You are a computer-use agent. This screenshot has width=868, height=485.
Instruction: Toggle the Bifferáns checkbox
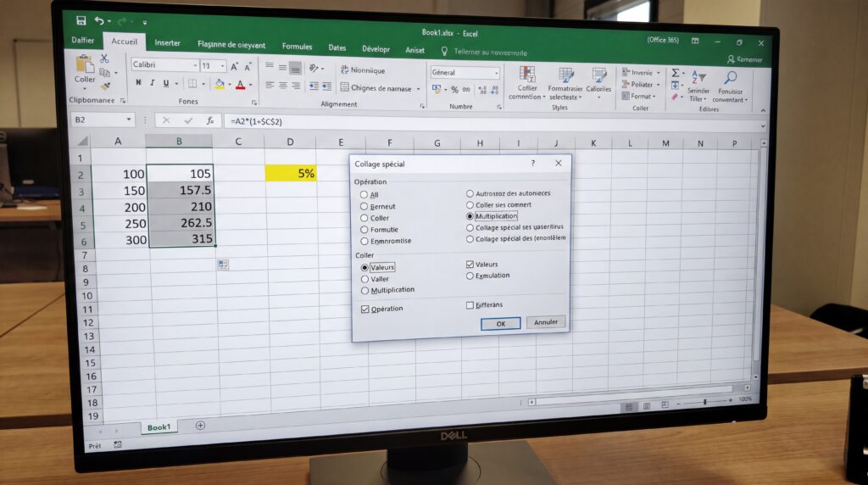(x=470, y=305)
